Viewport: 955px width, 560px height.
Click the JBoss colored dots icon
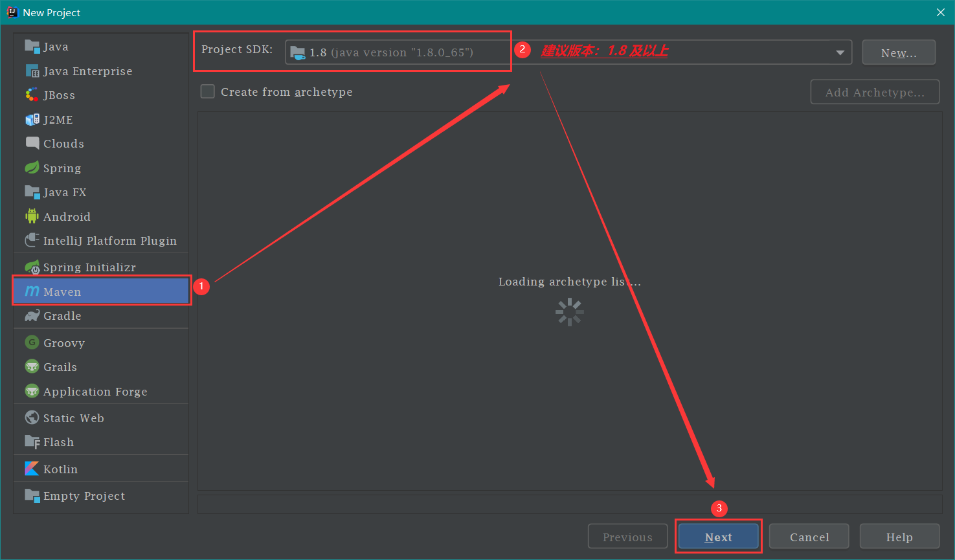(32, 95)
